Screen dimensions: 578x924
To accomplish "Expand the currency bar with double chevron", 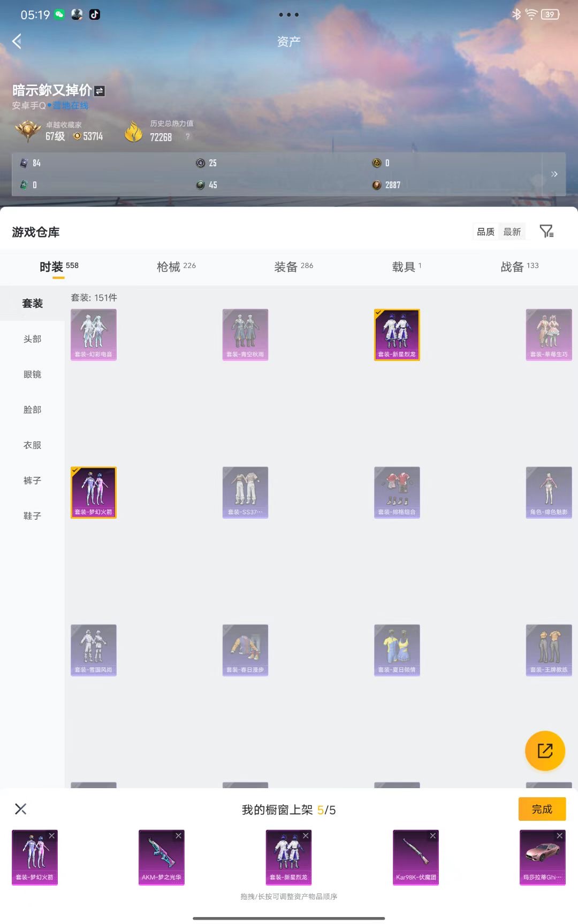I will click(x=554, y=174).
